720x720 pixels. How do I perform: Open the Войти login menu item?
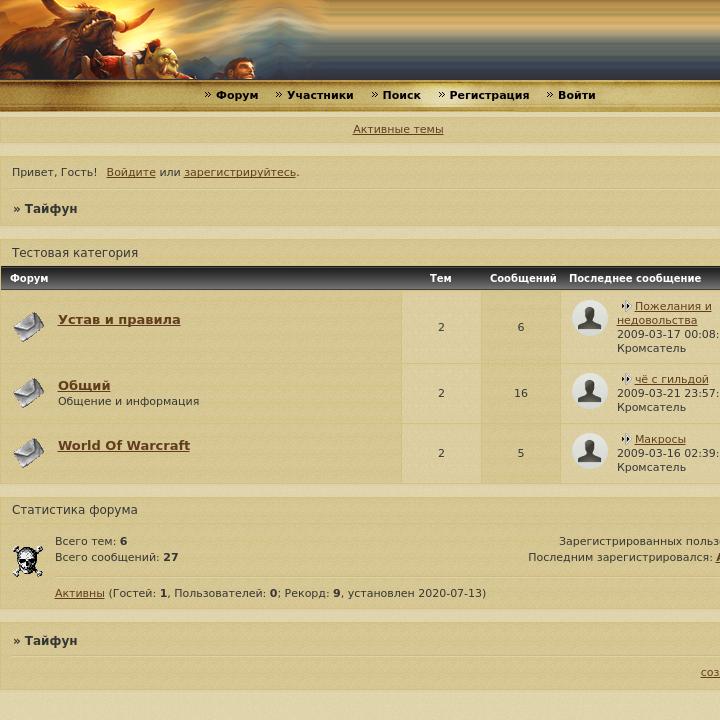[x=576, y=95]
